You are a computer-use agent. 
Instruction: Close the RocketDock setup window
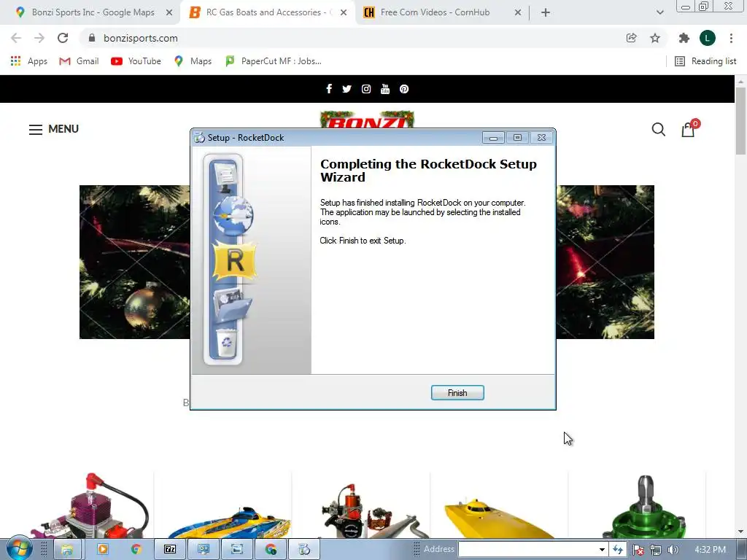coord(542,138)
